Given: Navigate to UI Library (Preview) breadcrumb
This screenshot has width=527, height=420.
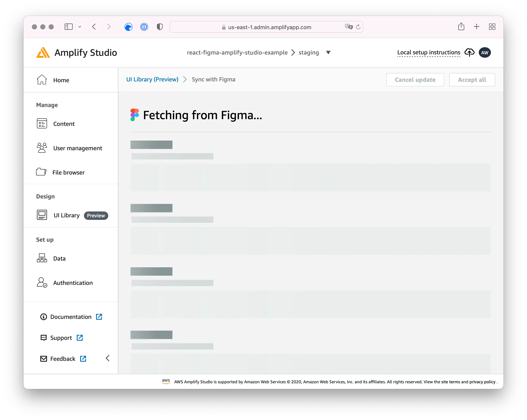Looking at the screenshot, I should (152, 79).
